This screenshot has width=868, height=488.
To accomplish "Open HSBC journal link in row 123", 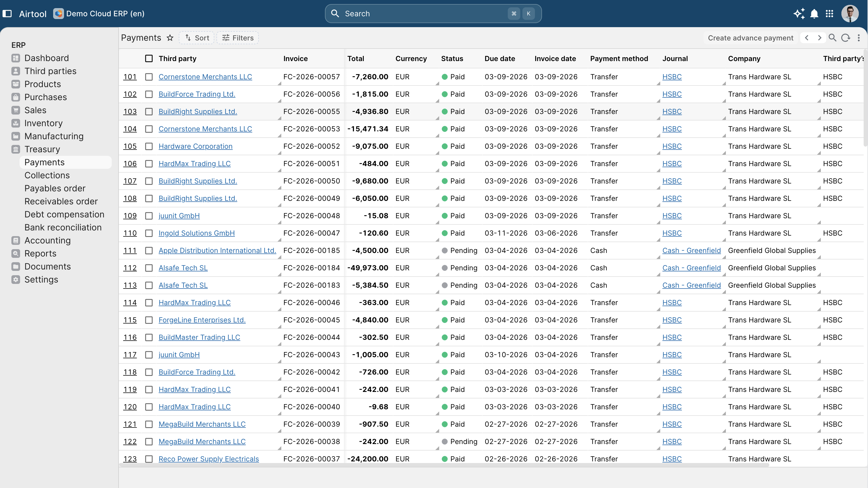I will coord(672,459).
